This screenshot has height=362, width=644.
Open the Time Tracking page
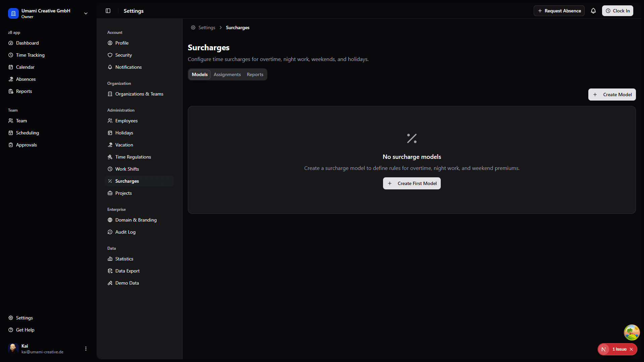point(30,55)
